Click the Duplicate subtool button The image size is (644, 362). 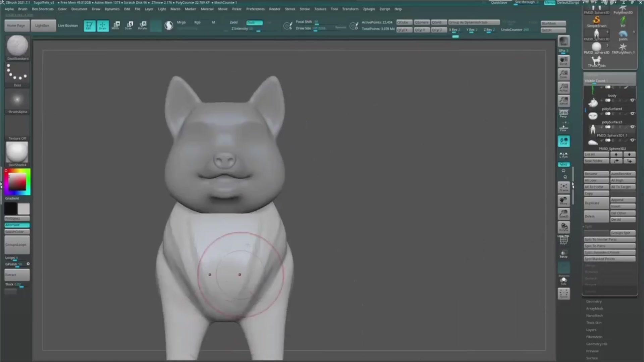[x=596, y=203]
